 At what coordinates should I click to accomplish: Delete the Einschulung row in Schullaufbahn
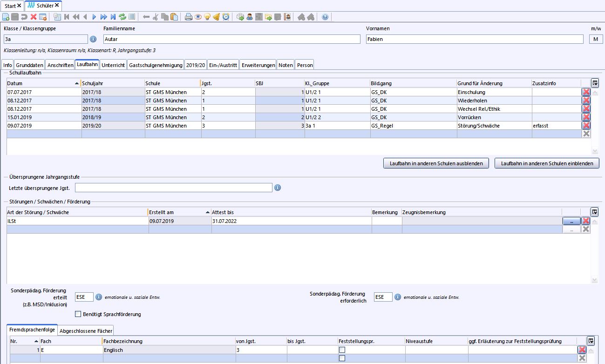coord(586,92)
